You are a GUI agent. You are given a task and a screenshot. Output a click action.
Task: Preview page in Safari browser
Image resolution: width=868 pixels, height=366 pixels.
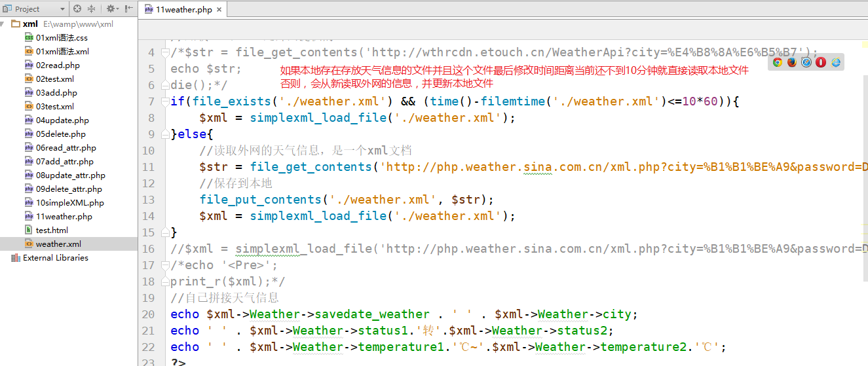click(x=806, y=62)
